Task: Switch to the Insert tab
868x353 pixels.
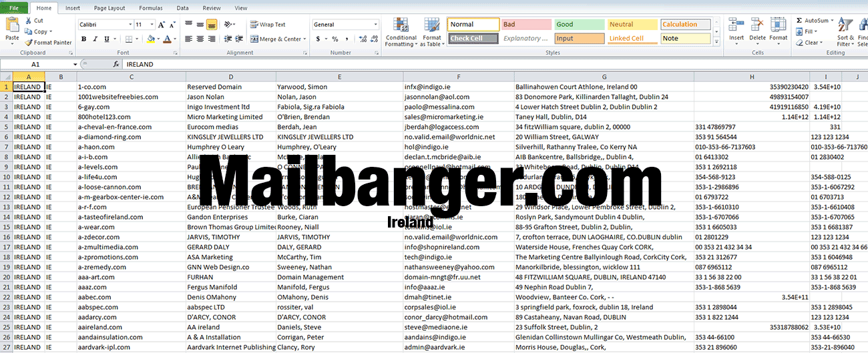Action: (73, 8)
